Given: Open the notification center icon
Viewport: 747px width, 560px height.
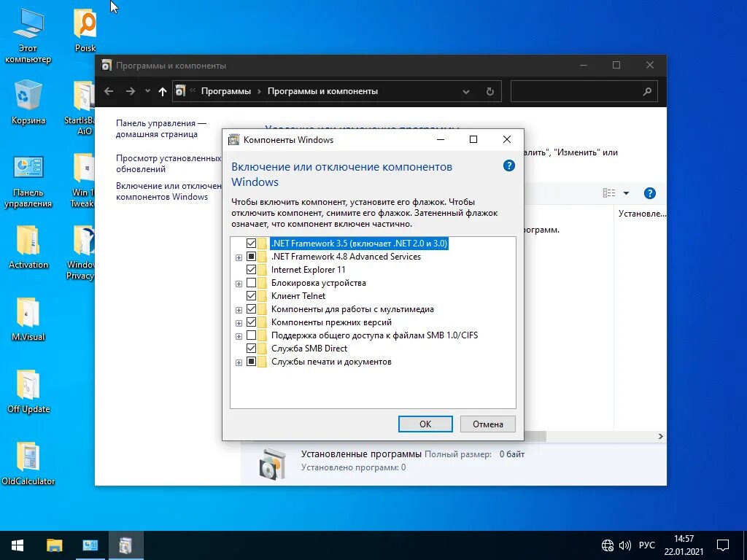Looking at the screenshot, I should click(723, 545).
